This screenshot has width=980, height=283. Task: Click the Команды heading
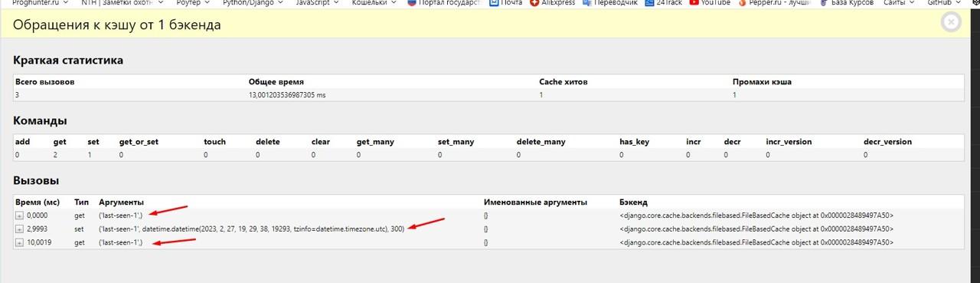(40, 120)
